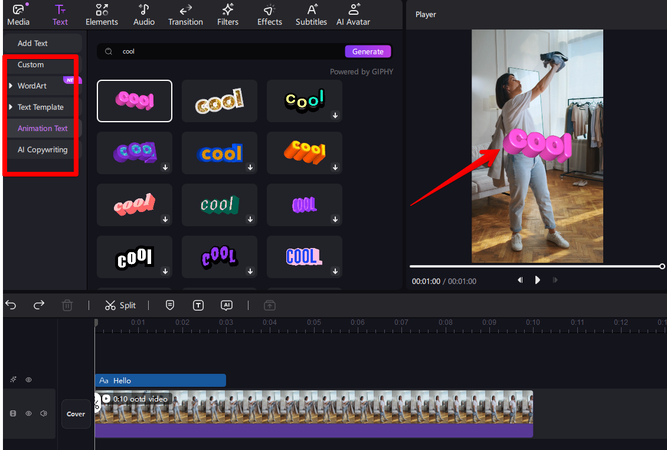Viewport: 667px width, 450px height.
Task: Click the Cover button on the timeline
Action: tap(76, 413)
